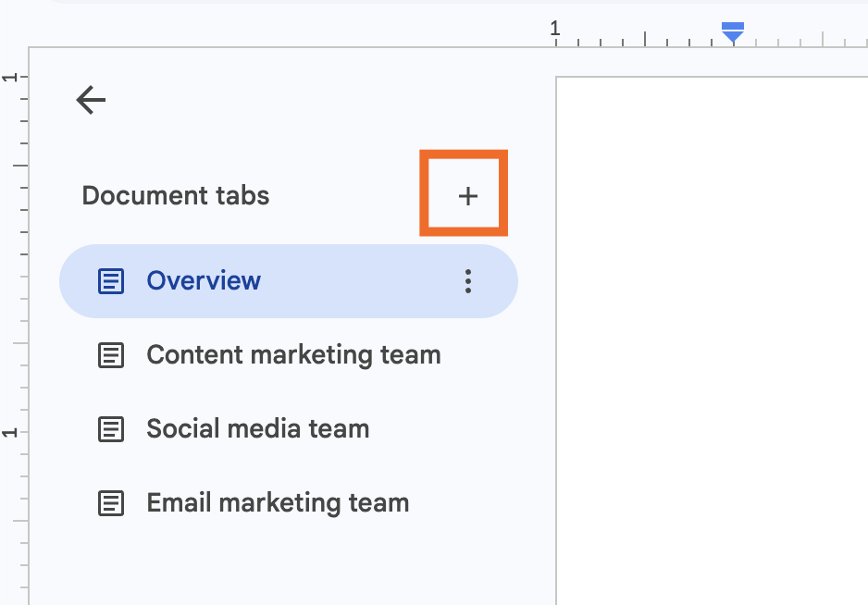Click the Overview tab document icon
Screen dimensions: 868x605
pos(111,281)
